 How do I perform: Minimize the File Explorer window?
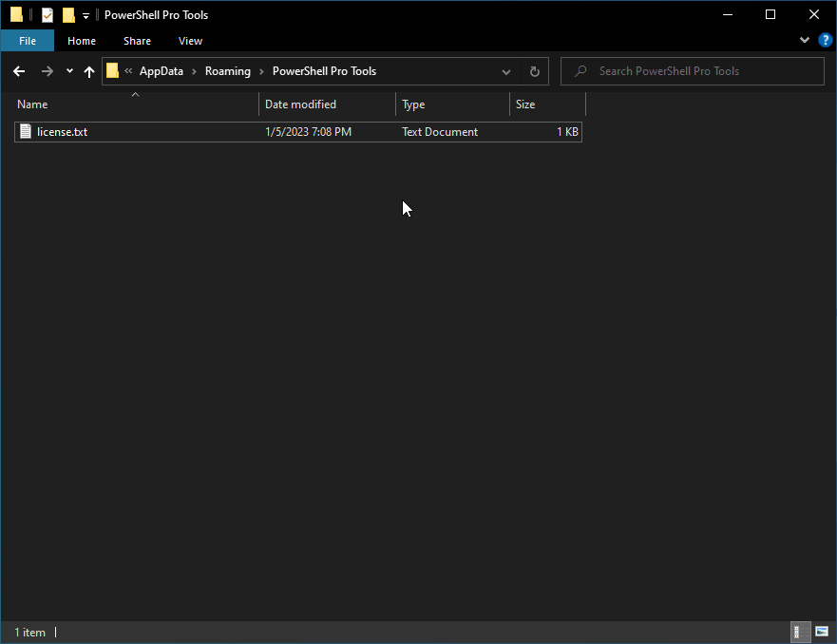[x=728, y=14]
